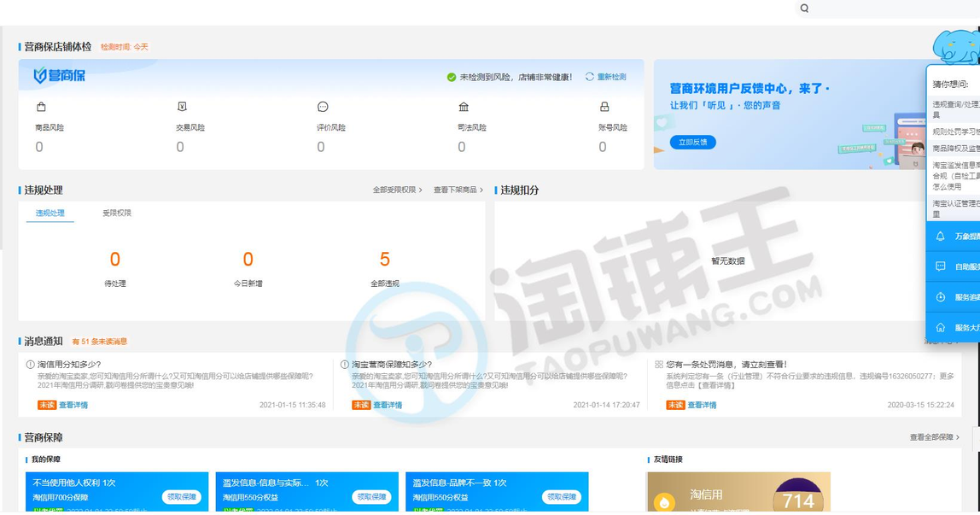The image size is (980, 515).
Task: Switch to the 受限权限 tab
Action: pyautogui.click(x=117, y=214)
